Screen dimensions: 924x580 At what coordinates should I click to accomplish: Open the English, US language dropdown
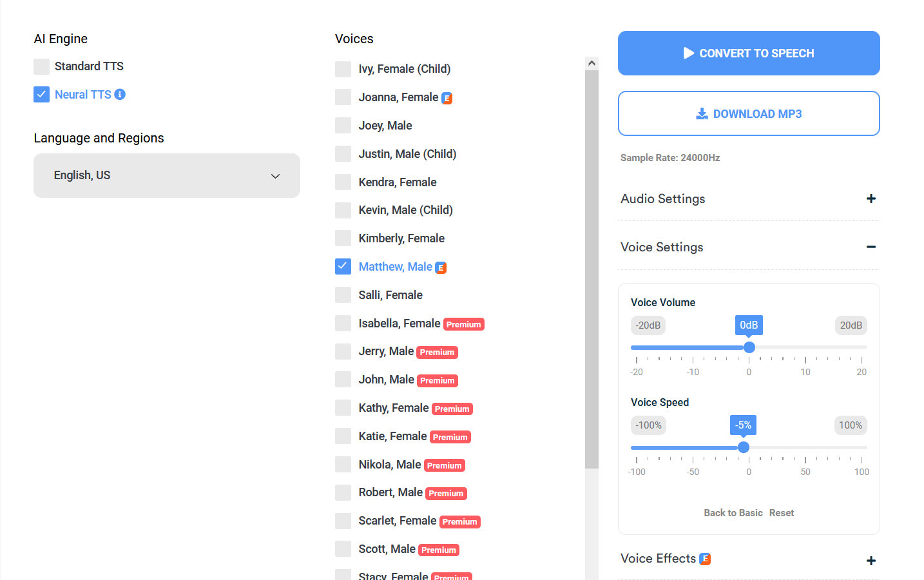coord(167,175)
